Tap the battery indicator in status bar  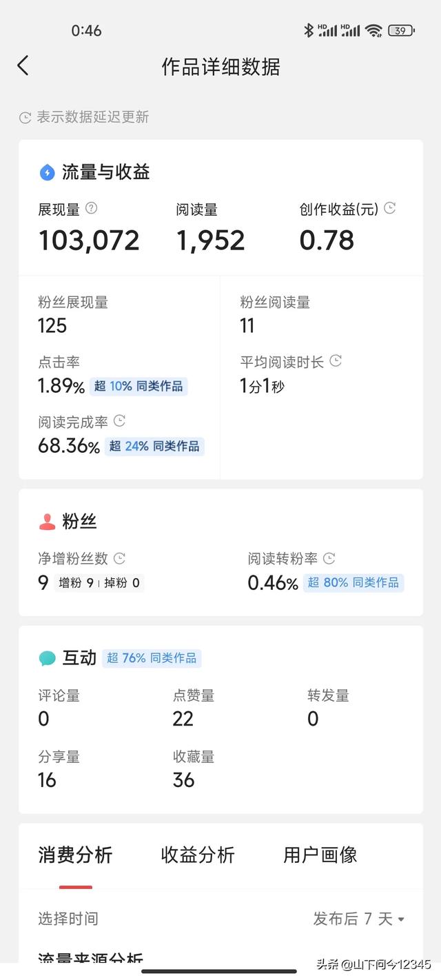coord(401,30)
